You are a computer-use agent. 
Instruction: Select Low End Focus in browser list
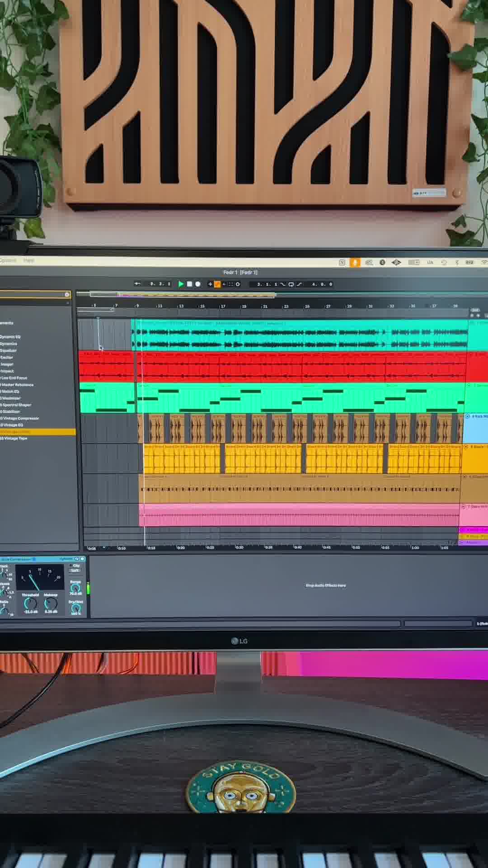(14, 377)
